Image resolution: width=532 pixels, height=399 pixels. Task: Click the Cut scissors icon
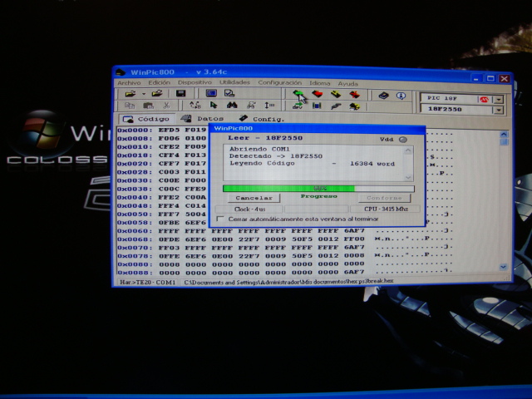(x=166, y=106)
